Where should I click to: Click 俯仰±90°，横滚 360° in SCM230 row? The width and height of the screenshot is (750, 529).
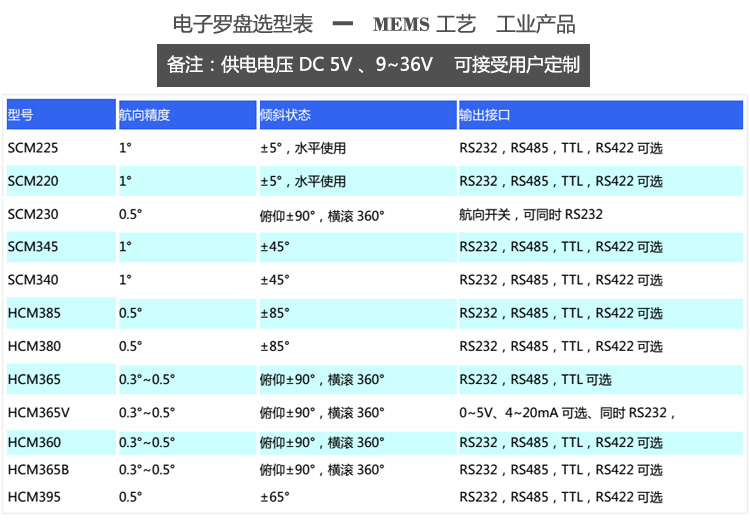[x=322, y=216]
